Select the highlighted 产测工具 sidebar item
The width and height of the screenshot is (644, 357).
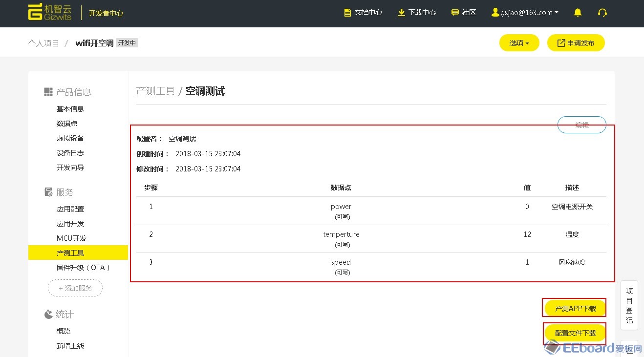[78, 252]
